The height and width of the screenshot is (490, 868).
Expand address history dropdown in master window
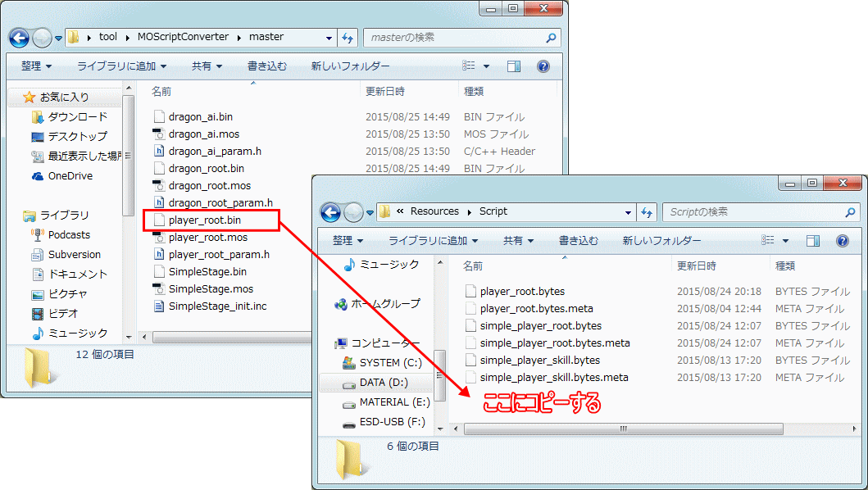click(x=329, y=39)
